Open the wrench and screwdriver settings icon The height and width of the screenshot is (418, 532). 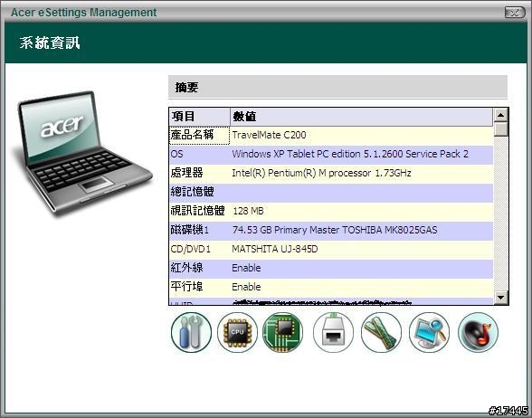tap(191, 332)
